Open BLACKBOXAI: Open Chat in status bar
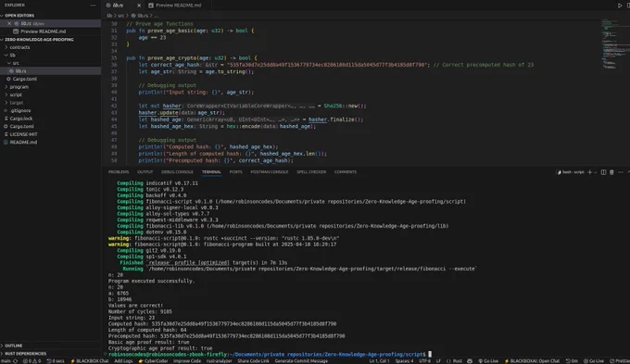 coord(532,361)
